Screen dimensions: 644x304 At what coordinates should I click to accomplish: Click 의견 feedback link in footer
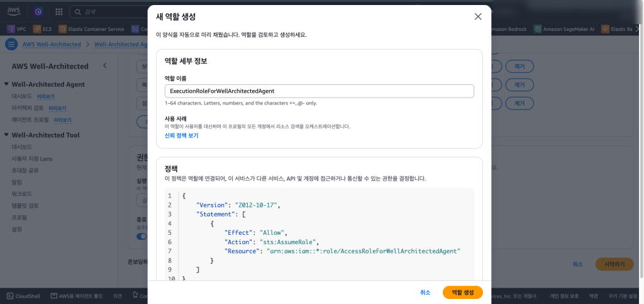click(118, 295)
